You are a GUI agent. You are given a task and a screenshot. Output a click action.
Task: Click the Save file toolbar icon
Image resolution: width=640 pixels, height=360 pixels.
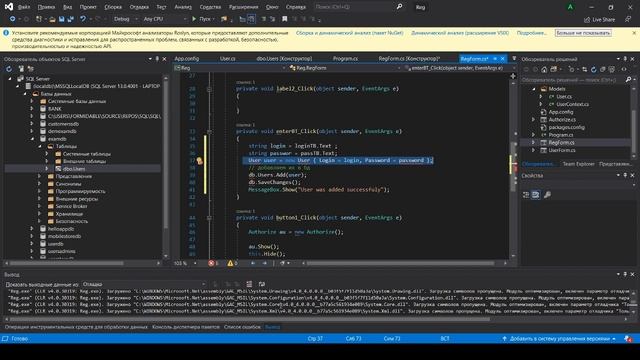pyautogui.click(x=61, y=19)
